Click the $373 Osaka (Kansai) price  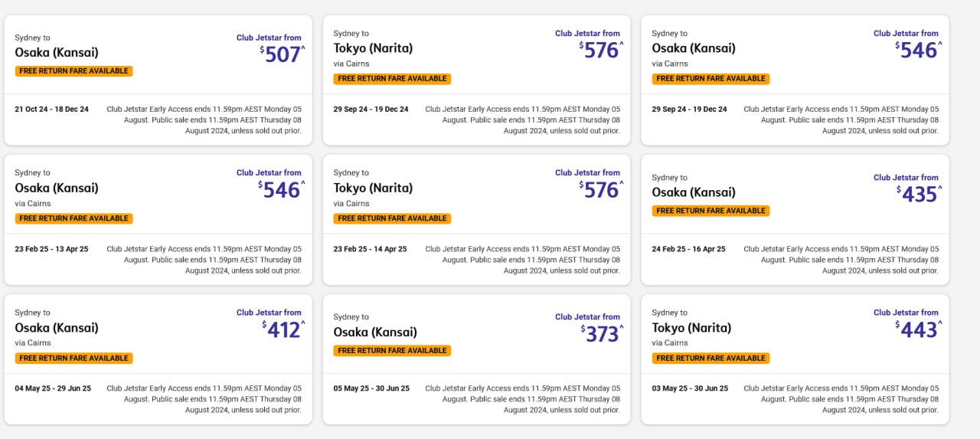(602, 334)
